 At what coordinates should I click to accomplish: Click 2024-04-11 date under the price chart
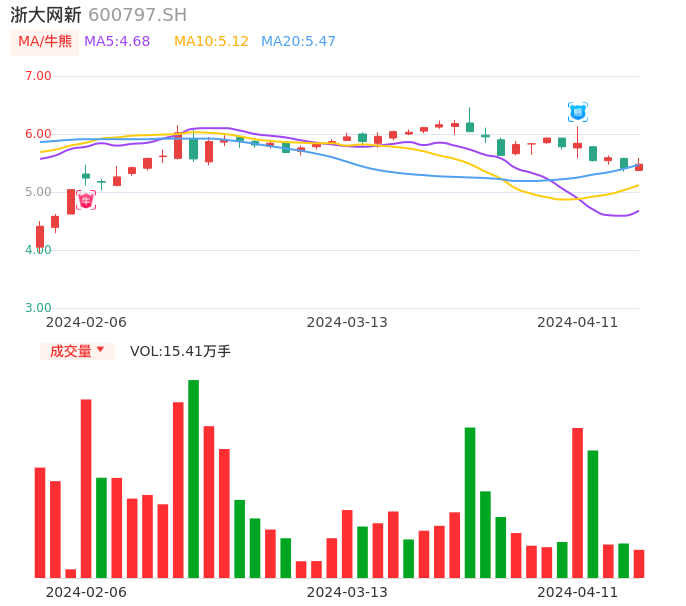[x=578, y=322]
